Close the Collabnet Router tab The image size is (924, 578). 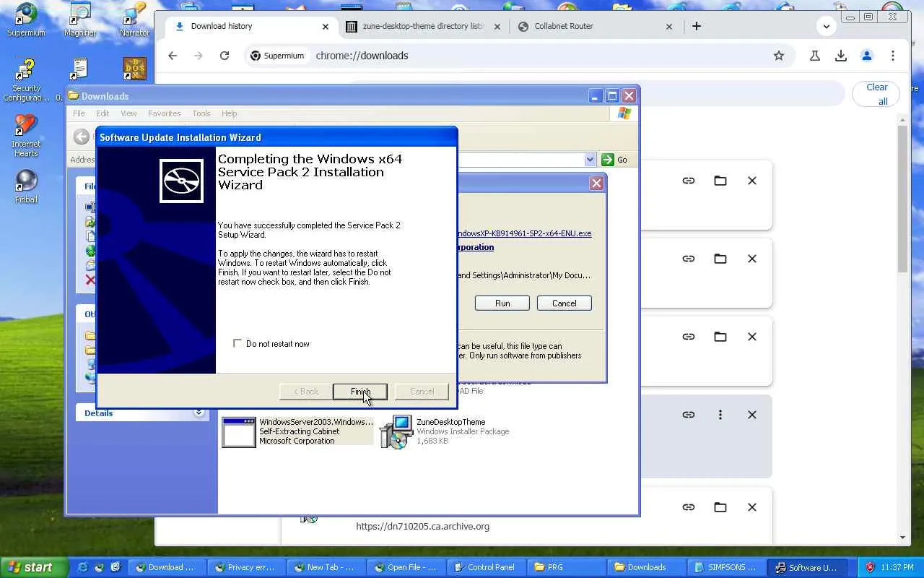[x=669, y=26]
